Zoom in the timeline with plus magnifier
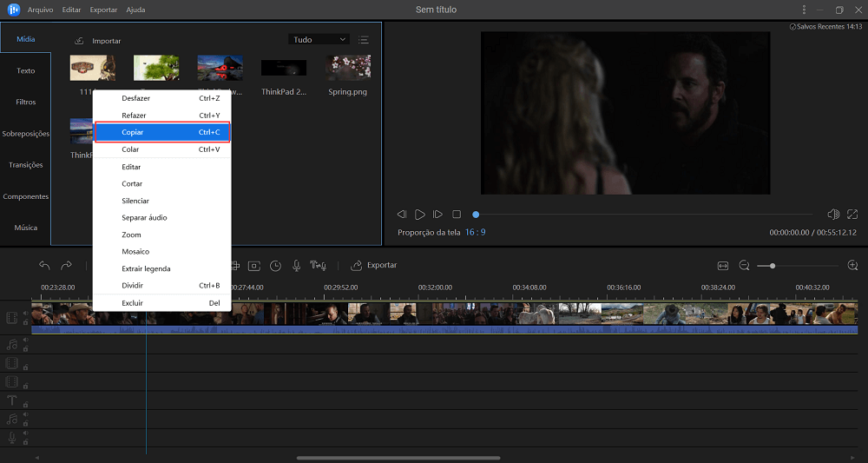Image resolution: width=868 pixels, height=463 pixels. [852, 266]
